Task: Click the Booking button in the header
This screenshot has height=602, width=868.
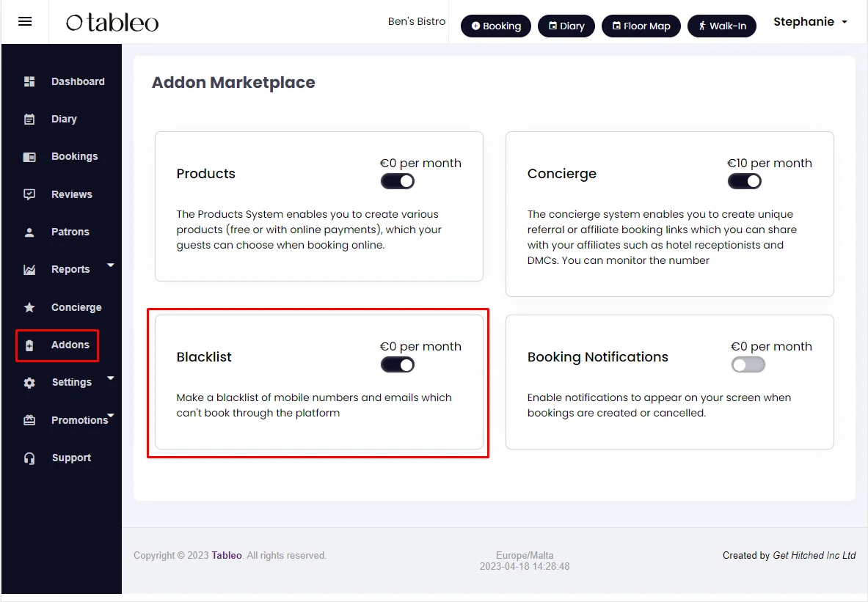Action: (496, 26)
